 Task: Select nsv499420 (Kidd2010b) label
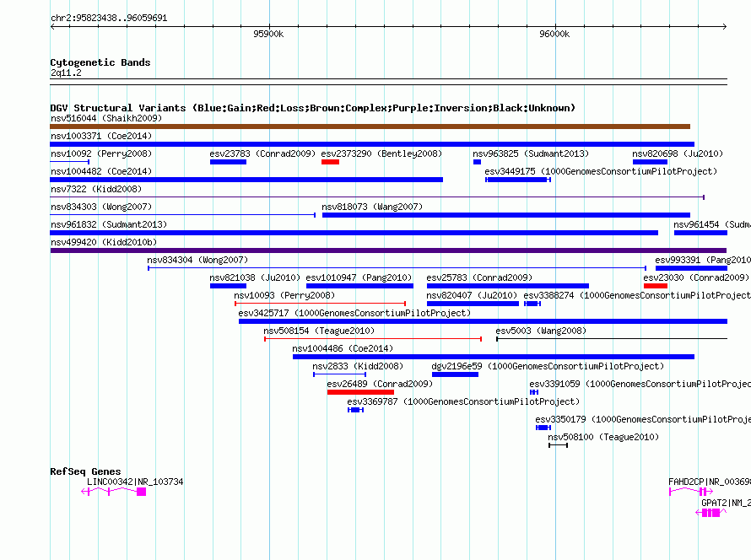pyautogui.click(x=104, y=242)
